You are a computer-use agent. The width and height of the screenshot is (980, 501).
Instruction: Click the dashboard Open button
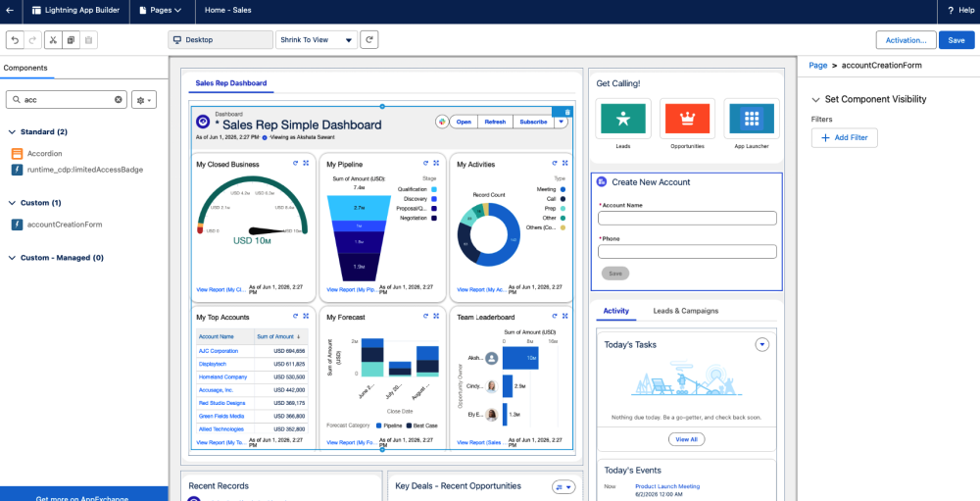464,122
